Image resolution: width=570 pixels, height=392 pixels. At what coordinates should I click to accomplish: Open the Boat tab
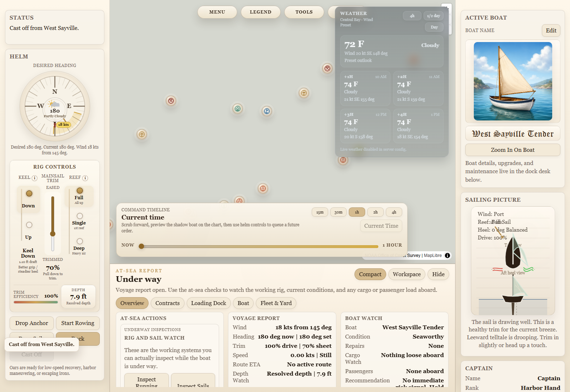243,303
